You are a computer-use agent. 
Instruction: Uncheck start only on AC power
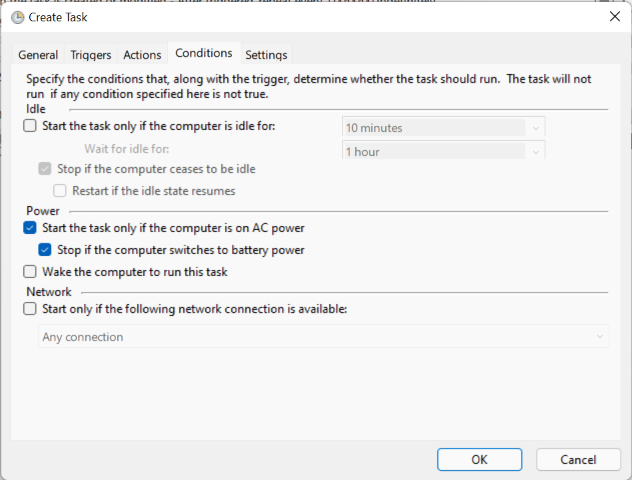[x=30, y=228]
